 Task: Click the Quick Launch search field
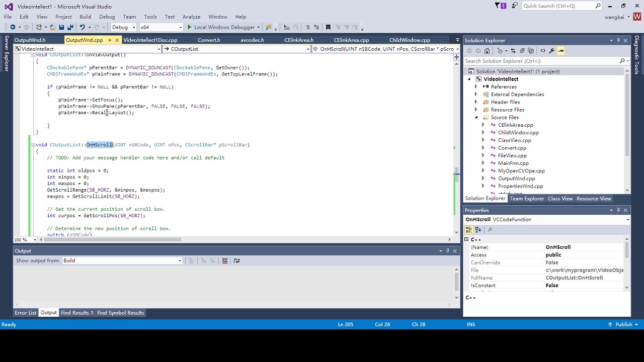[x=561, y=6]
